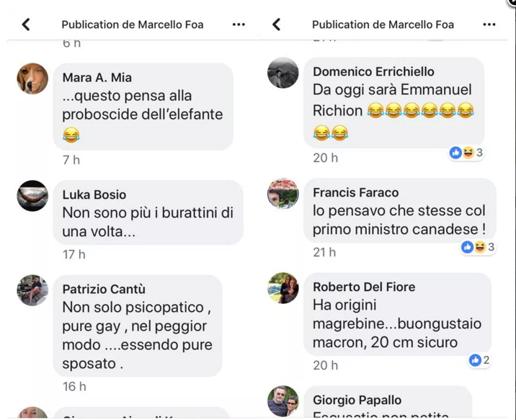Open Domenico Errichiello's avatar
The height and width of the screenshot is (420, 516).
(283, 73)
